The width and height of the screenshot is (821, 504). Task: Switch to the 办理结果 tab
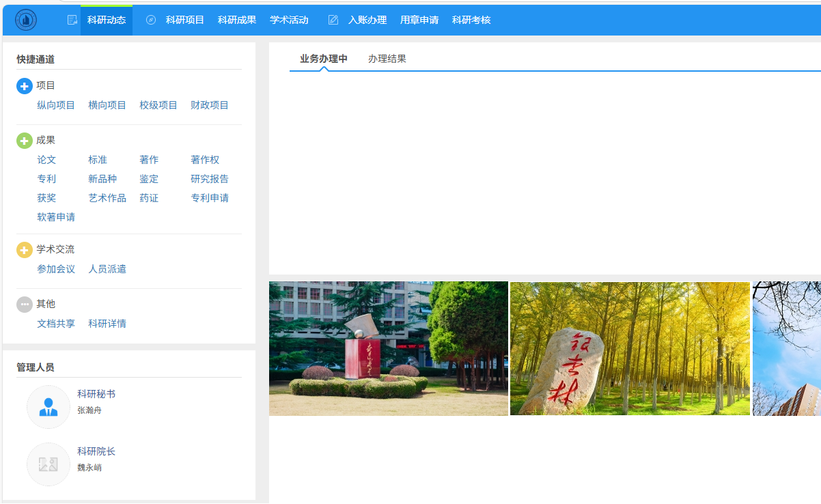point(387,59)
